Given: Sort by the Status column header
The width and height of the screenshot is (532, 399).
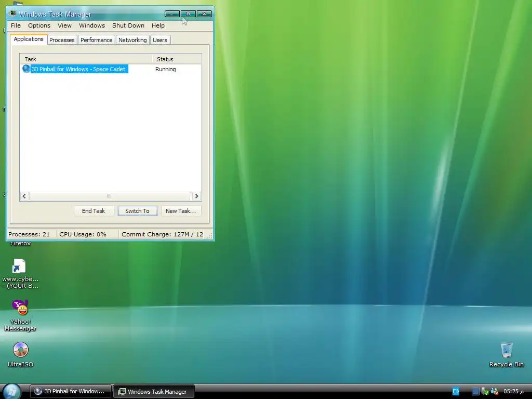Looking at the screenshot, I should click(177, 59).
